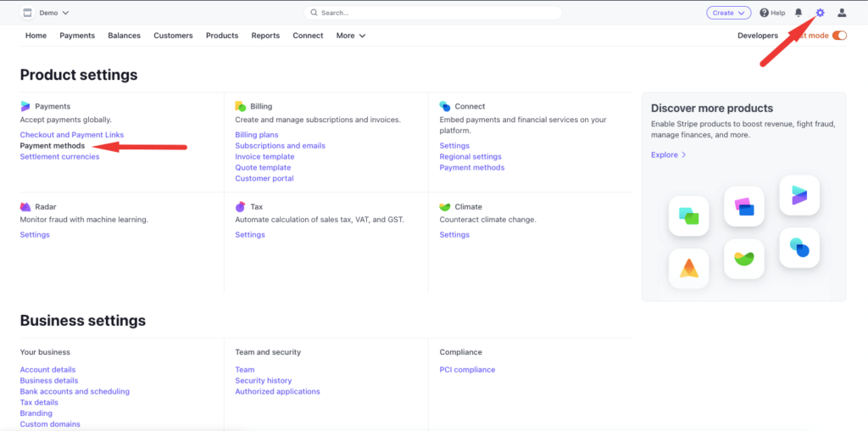Open the settings gear icon

(820, 12)
